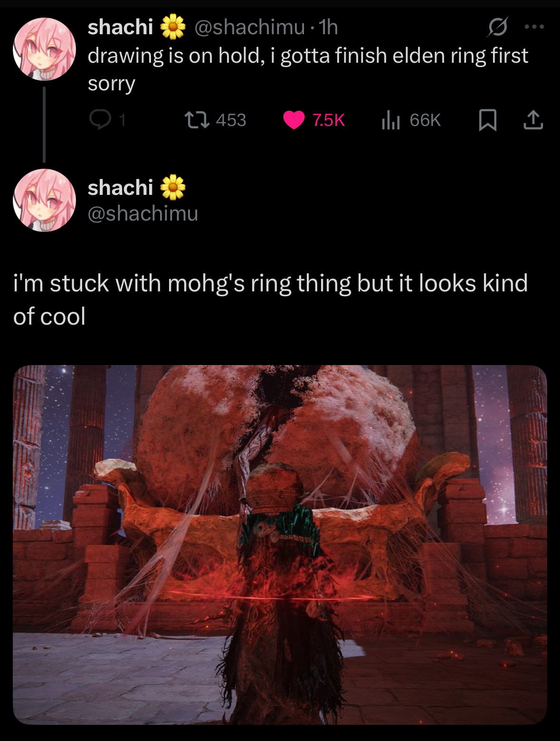The height and width of the screenshot is (741, 560).
Task: Open the three-dot more options menu
Action: (x=534, y=27)
